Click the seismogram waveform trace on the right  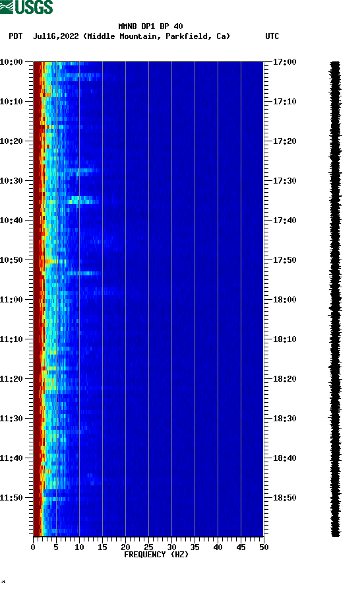pyautogui.click(x=336, y=299)
